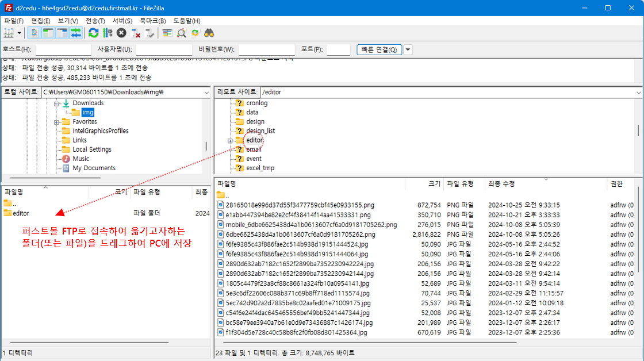Expand the local Favorites folder node
Image resolution: width=644 pixels, height=361 pixels.
pos(56,122)
